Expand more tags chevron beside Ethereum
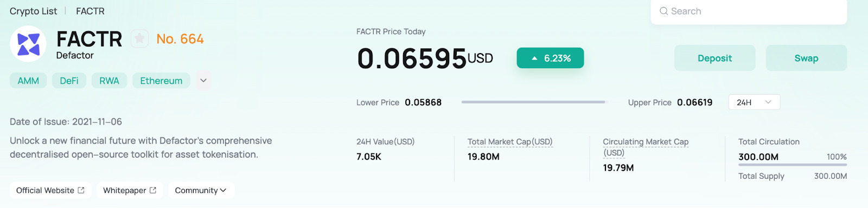The image size is (868, 208). tap(203, 81)
